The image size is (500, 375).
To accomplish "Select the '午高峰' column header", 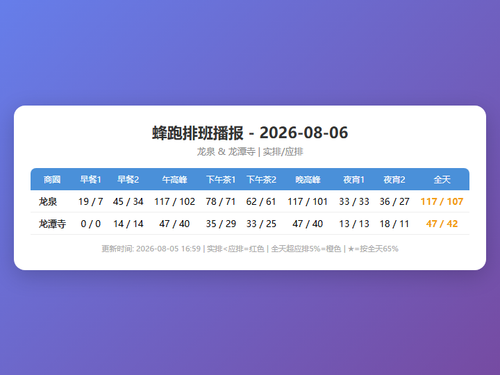I will click(174, 180).
